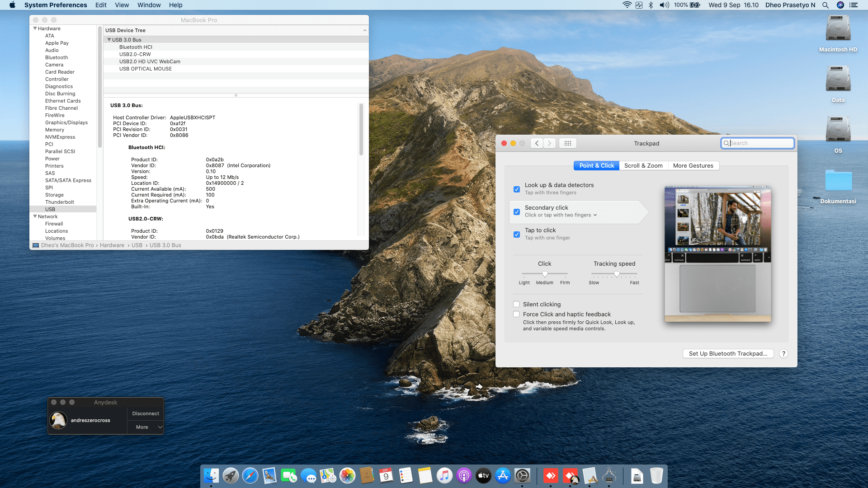868x488 pixels.
Task: Go back in System Preferences
Action: 537,143
